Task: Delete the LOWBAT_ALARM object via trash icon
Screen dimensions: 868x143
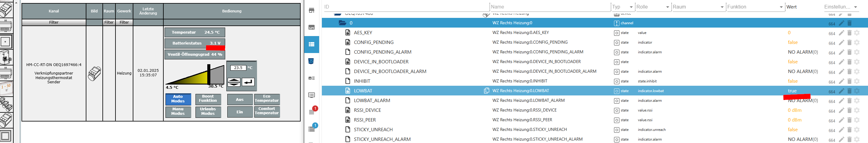Action: pyautogui.click(x=850, y=101)
